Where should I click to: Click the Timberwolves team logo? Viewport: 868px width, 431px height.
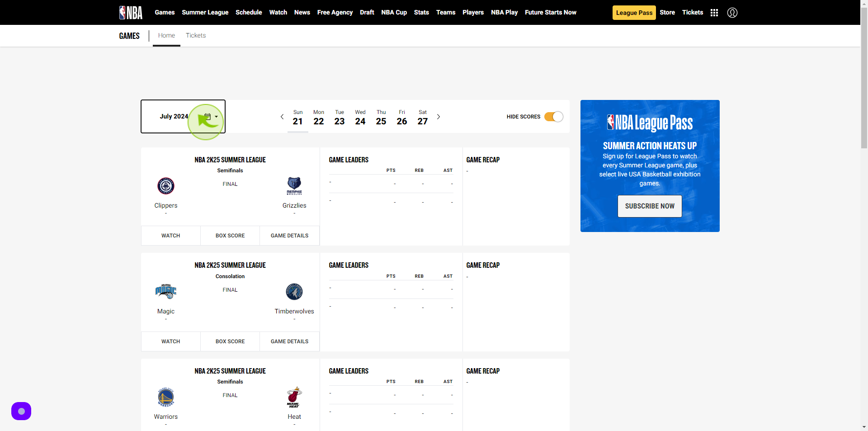pos(294,292)
